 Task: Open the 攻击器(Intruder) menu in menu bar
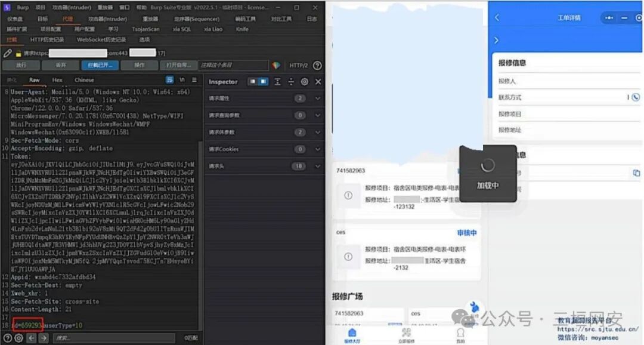72,7
